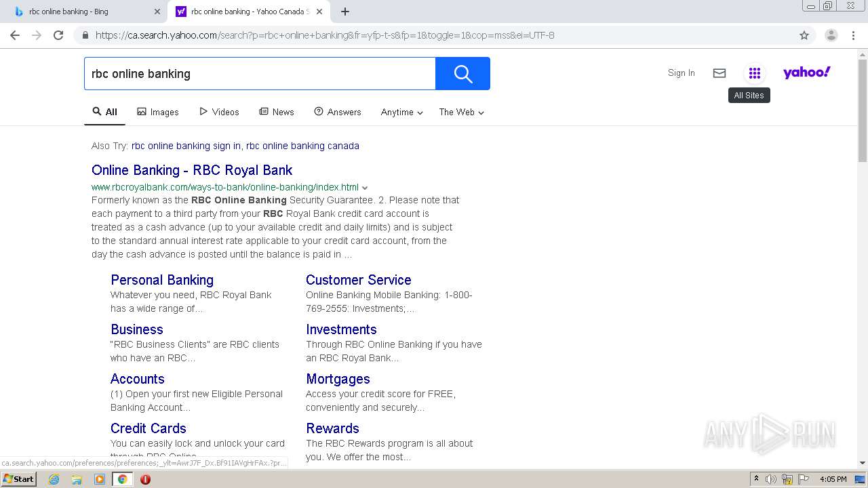Image resolution: width=868 pixels, height=488 pixels.
Task: Open the Chrome three-dot menu
Action: (x=853, y=35)
